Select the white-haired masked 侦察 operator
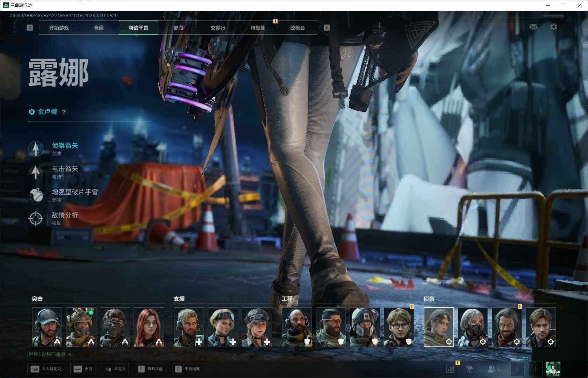 [x=473, y=327]
